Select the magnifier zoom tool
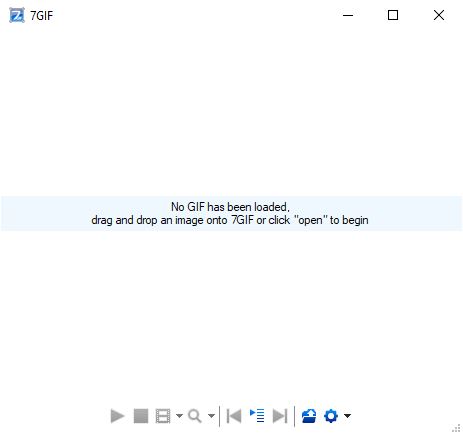 point(195,416)
